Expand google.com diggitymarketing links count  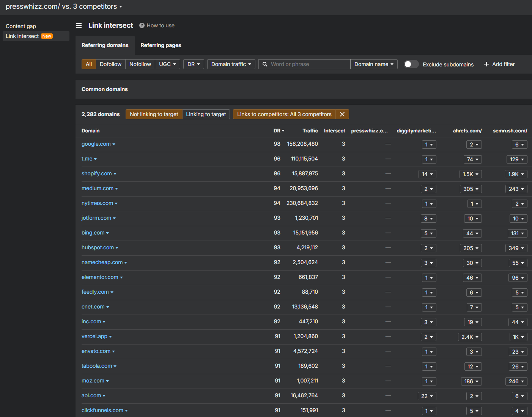tap(429, 145)
